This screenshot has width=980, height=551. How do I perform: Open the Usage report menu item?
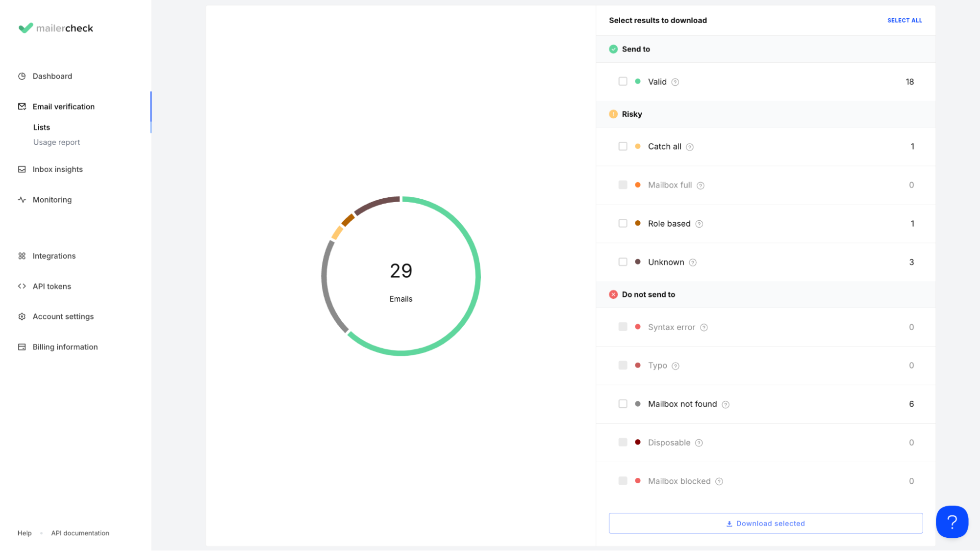click(56, 141)
